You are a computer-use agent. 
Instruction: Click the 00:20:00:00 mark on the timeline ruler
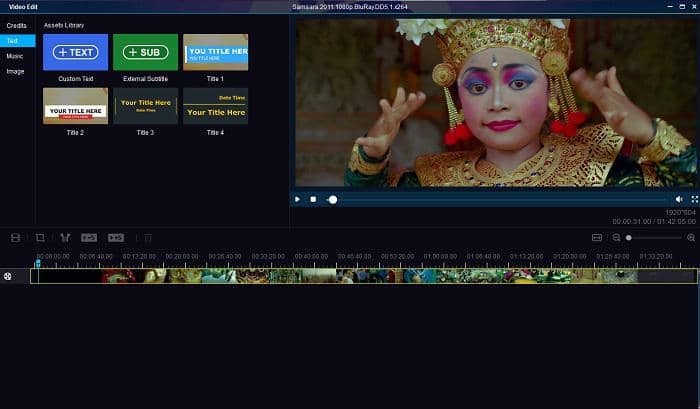pos(182,256)
